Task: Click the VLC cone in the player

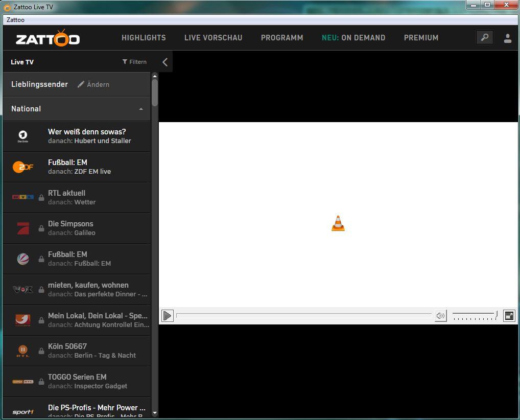Action: [338, 223]
